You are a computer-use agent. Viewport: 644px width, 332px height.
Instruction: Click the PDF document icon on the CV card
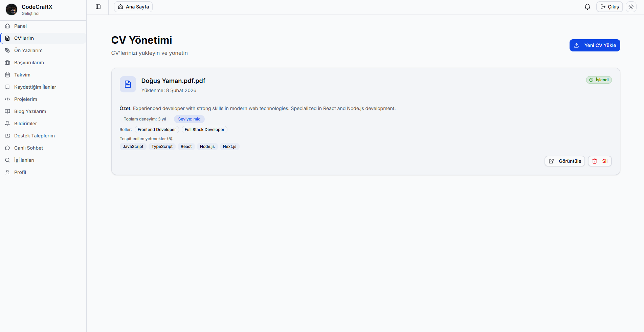[128, 84]
